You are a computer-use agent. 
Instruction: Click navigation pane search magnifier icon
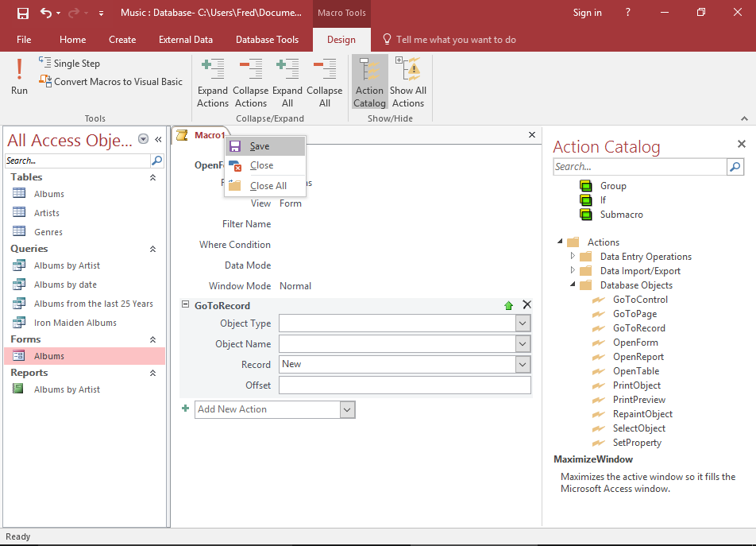click(x=156, y=161)
